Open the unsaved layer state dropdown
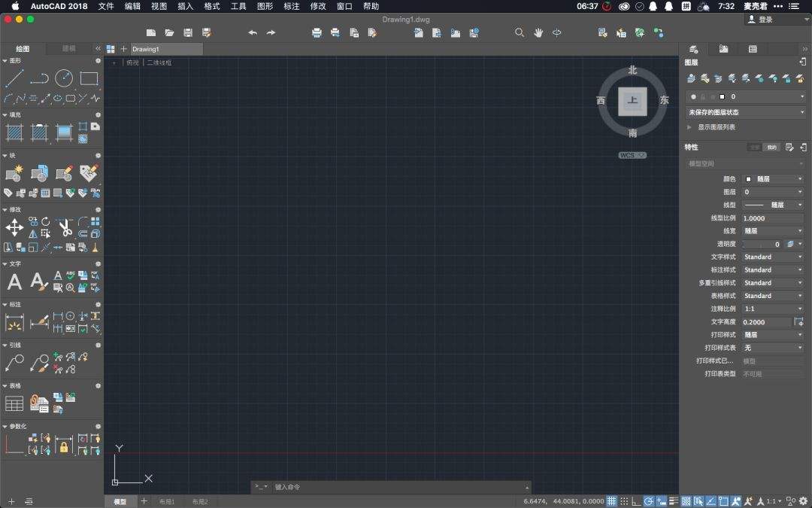 click(x=746, y=112)
